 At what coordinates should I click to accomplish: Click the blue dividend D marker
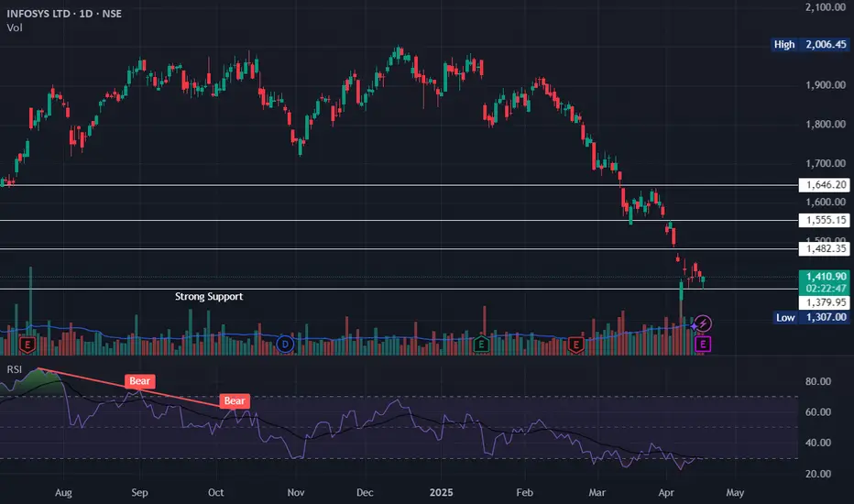(285, 345)
